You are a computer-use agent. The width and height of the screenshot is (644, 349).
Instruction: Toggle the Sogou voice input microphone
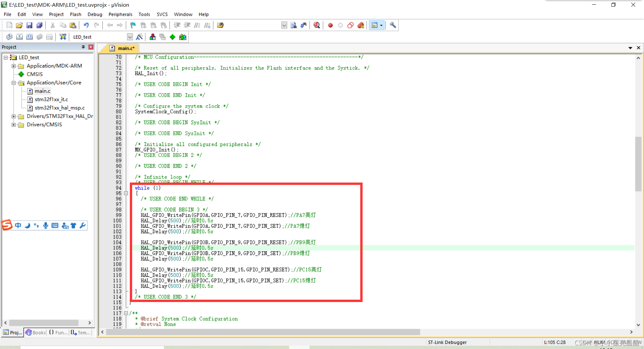[x=46, y=226]
